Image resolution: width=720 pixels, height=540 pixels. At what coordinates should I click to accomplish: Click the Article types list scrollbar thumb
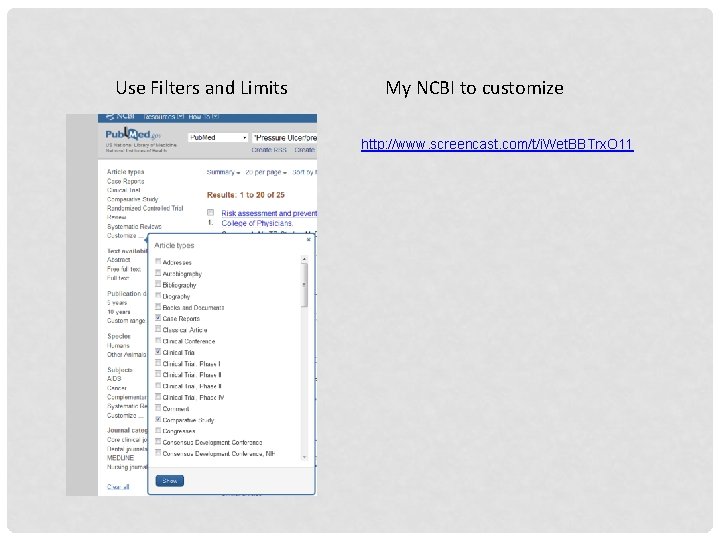click(304, 285)
